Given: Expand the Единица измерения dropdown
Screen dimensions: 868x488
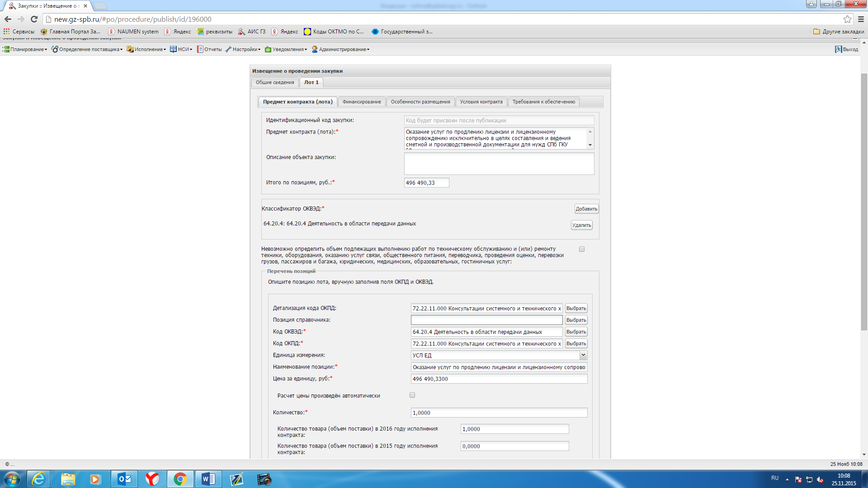Looking at the screenshot, I should pyautogui.click(x=583, y=355).
